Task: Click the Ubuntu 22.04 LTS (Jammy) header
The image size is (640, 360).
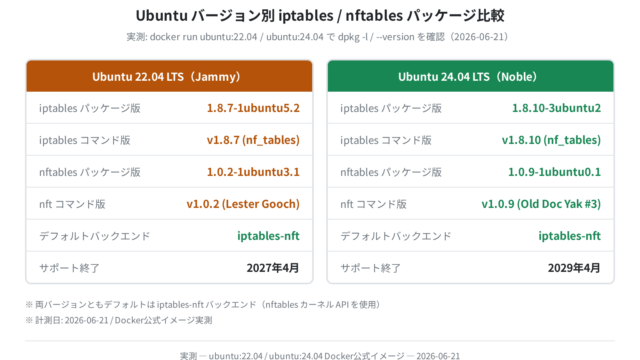Action: pos(169,76)
